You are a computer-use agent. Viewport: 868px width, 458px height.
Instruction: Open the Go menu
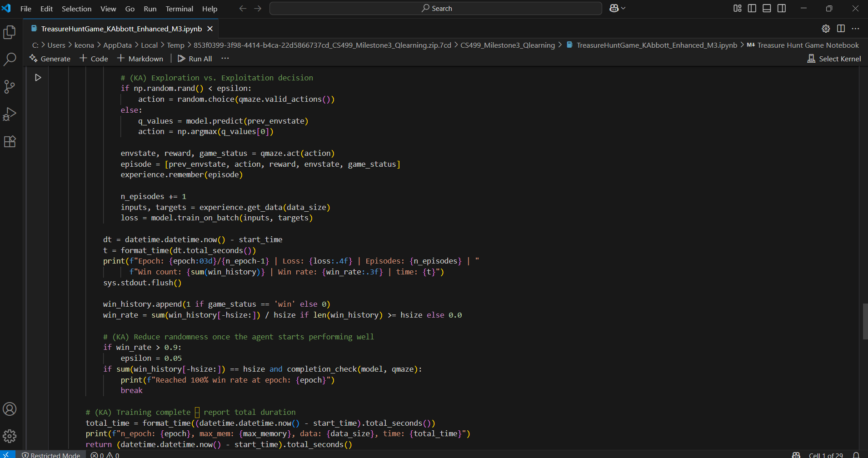coord(130,9)
